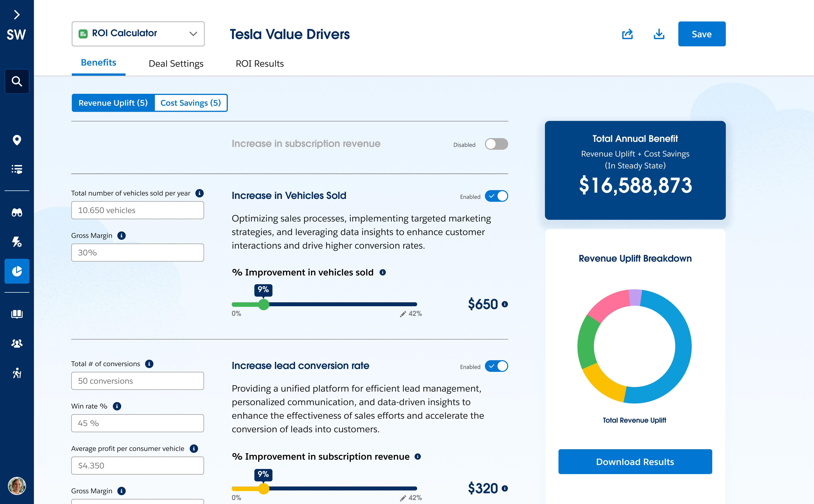Click the share icon next to Save
This screenshot has width=814, height=504.
[x=628, y=34]
